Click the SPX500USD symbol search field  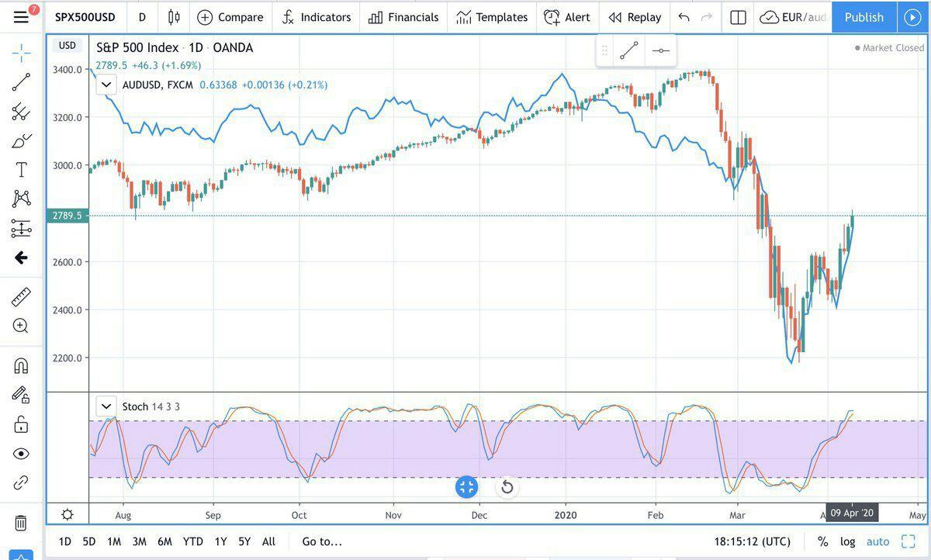coord(85,17)
